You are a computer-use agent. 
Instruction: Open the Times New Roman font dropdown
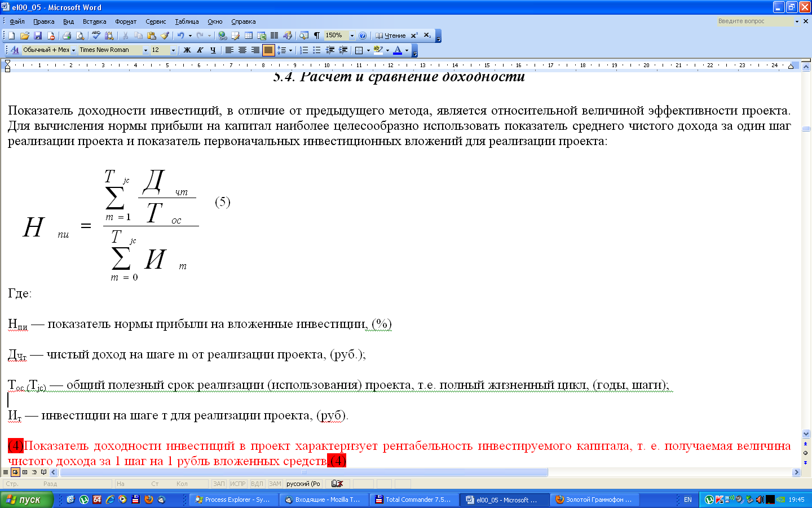point(145,50)
